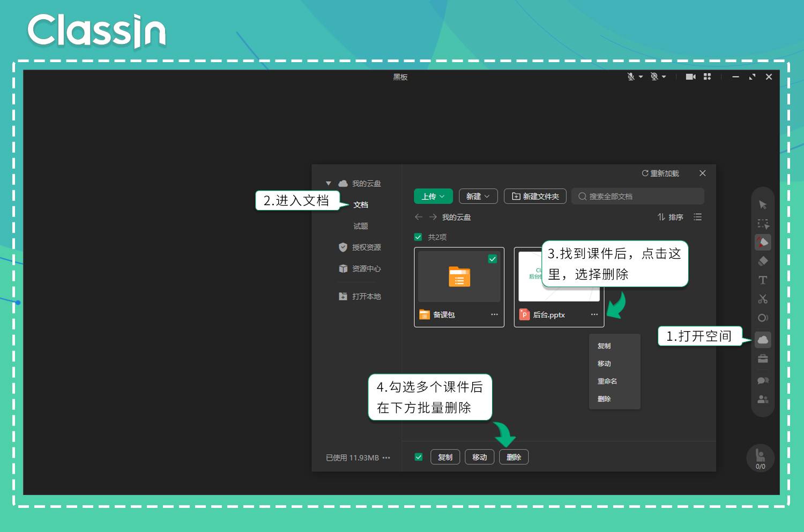Open the chat messages icon
The image size is (804, 532).
pyautogui.click(x=763, y=380)
